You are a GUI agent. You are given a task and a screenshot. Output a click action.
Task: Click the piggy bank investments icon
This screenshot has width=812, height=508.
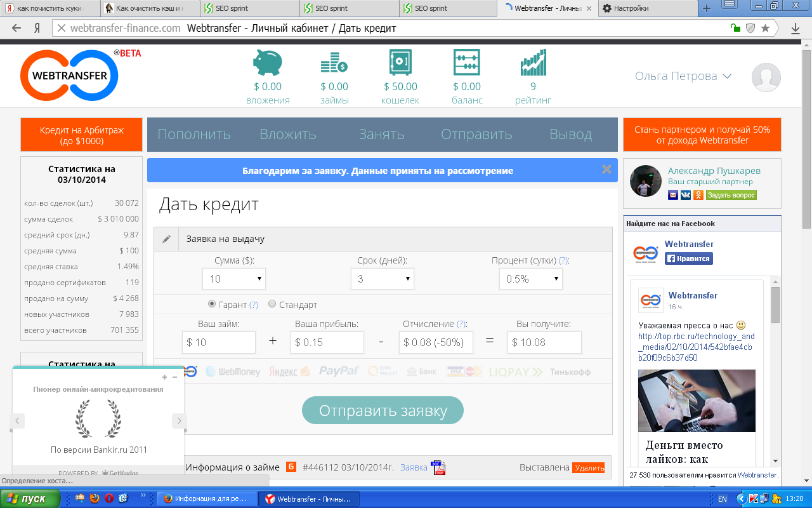tap(267, 63)
